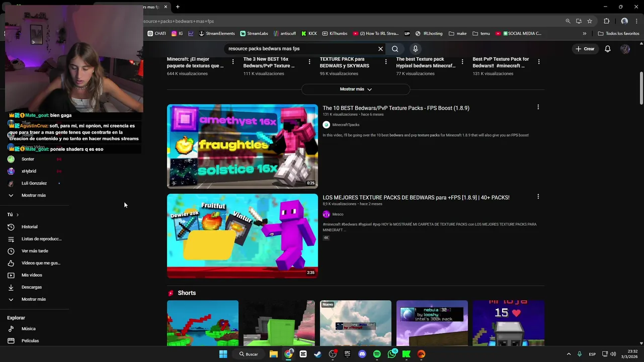The height and width of the screenshot is (362, 644).
Task: Open the Chrome three-dot menu
Action: (x=636, y=21)
